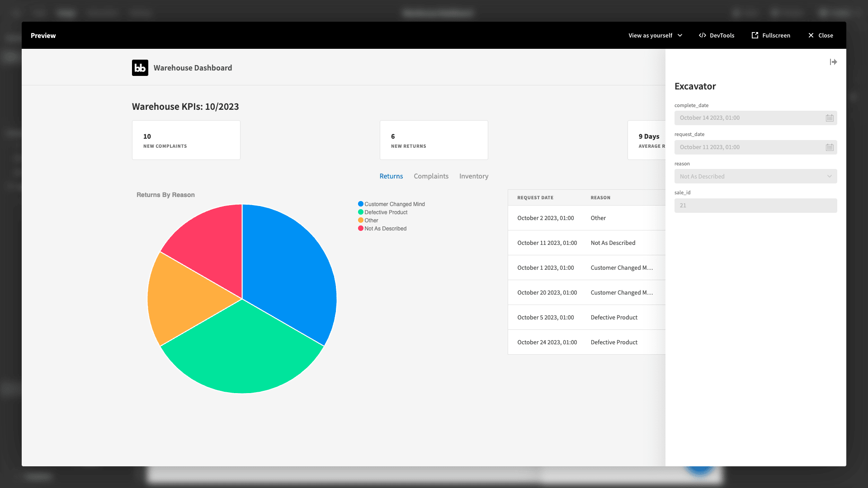Click the 9 Days average card
Image resolution: width=868 pixels, height=488 pixels.
point(646,140)
